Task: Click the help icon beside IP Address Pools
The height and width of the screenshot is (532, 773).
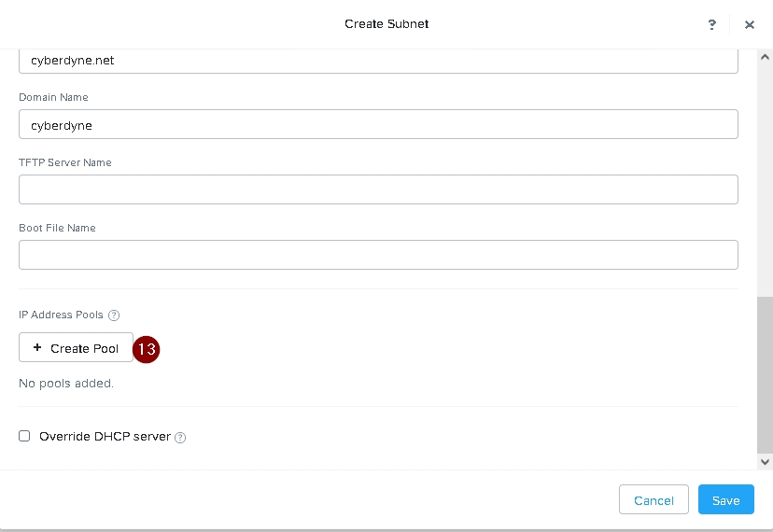Action: click(x=114, y=315)
